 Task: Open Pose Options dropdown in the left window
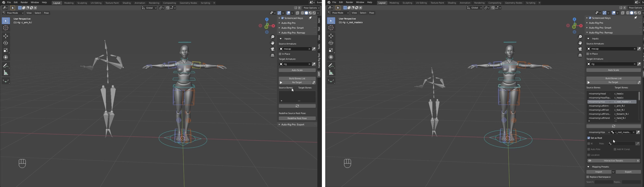point(312,8)
